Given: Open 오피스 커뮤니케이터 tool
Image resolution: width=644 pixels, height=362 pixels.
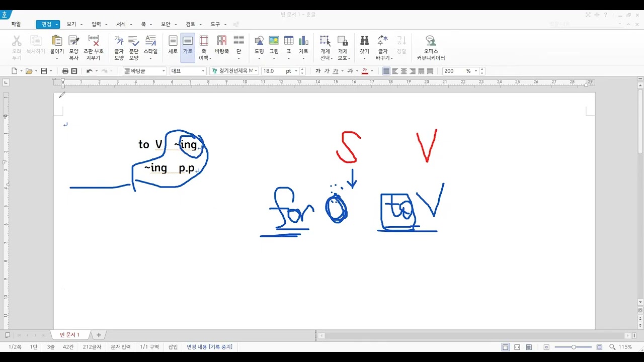Looking at the screenshot, I should click(x=431, y=48).
